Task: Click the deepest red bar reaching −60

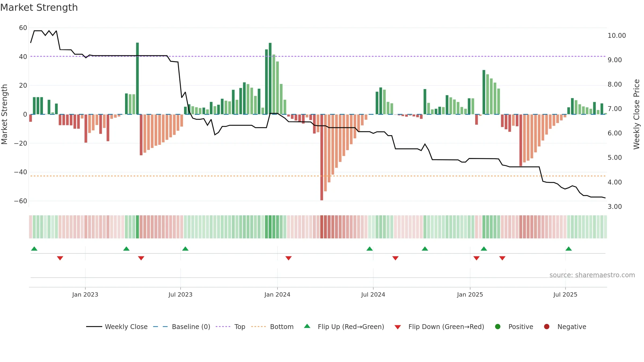Action: coord(322,157)
